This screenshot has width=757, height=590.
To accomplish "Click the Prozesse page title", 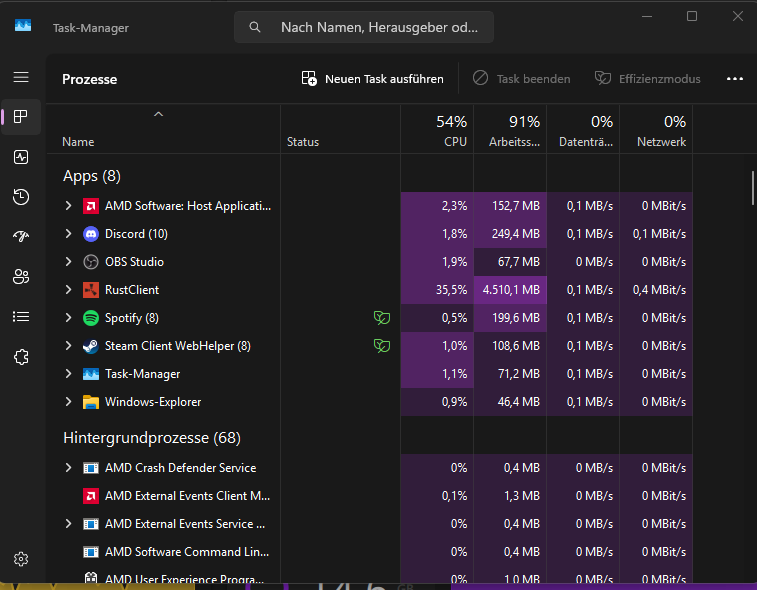I will pos(89,79).
